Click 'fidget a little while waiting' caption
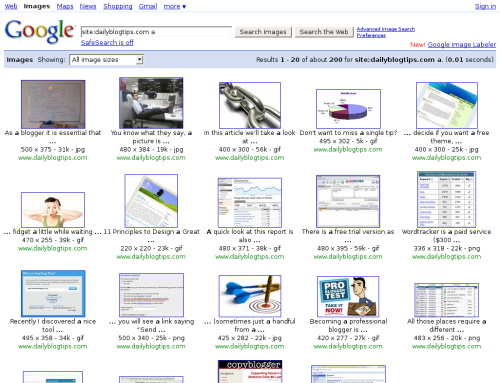The image size is (500, 383). [x=53, y=232]
